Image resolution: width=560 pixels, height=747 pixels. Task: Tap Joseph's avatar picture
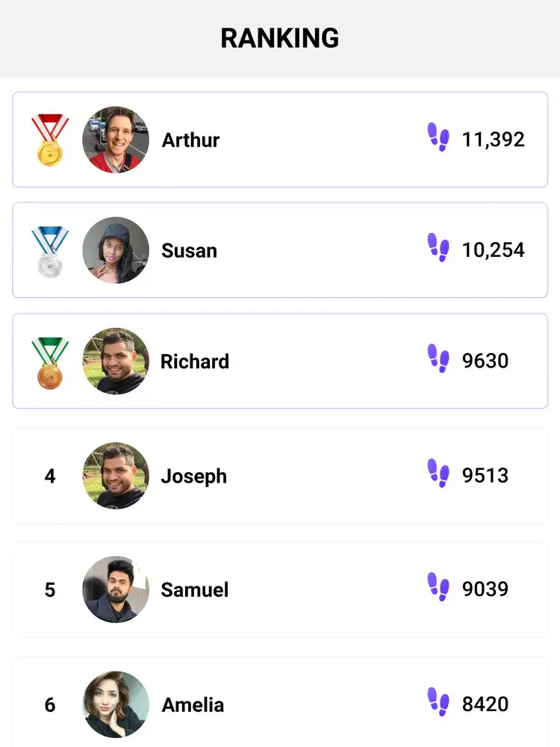click(116, 476)
